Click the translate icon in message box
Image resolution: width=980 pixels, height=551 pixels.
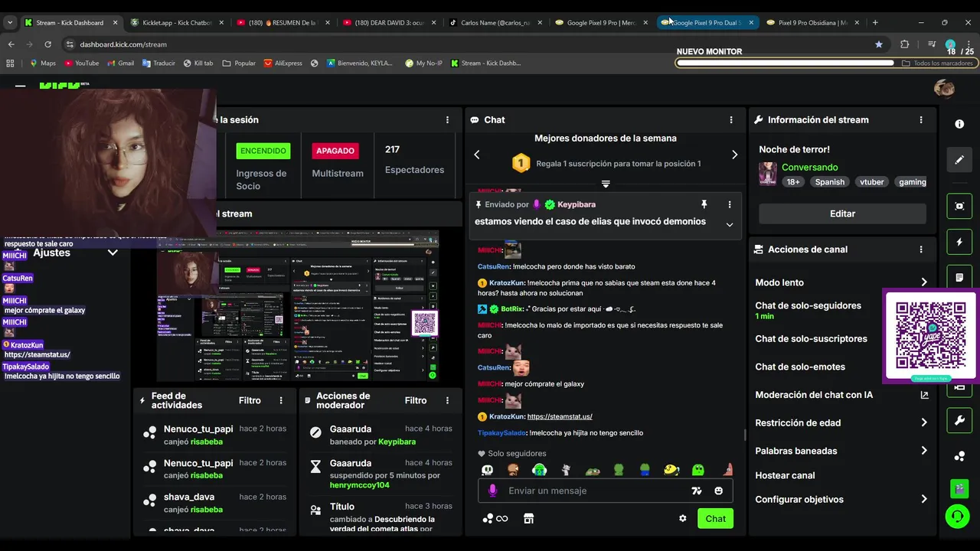pos(697,491)
